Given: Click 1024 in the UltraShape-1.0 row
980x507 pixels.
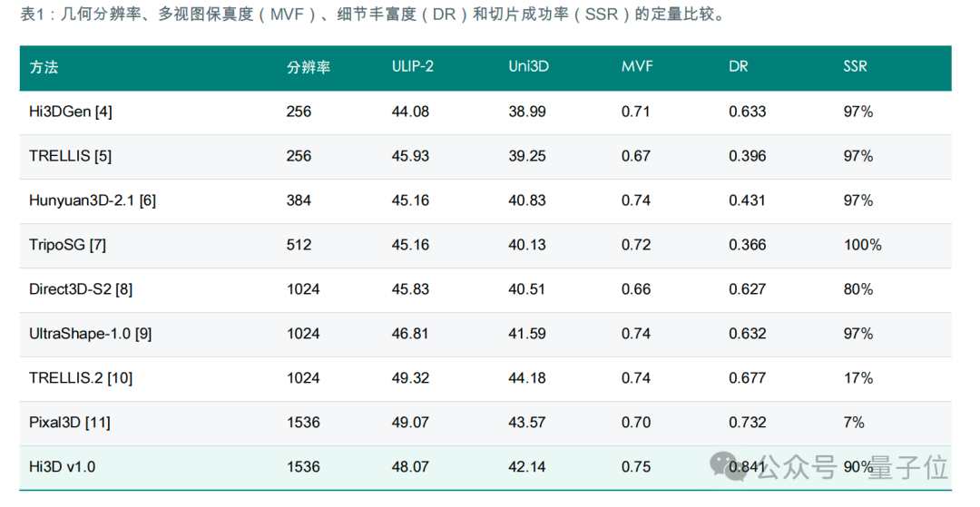Looking at the screenshot, I should click(x=303, y=334).
